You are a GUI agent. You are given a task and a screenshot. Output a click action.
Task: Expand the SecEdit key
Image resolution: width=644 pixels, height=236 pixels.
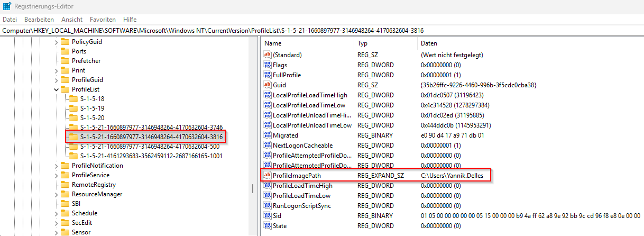(x=57, y=223)
